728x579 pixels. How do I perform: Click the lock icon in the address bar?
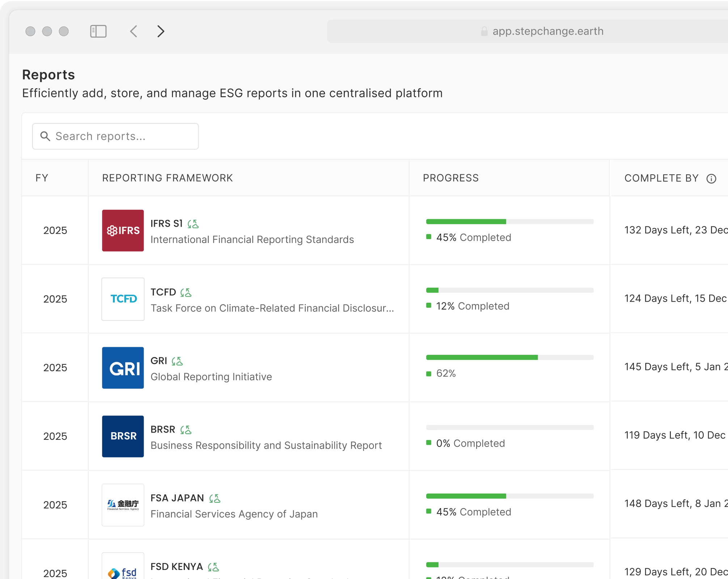click(x=484, y=31)
